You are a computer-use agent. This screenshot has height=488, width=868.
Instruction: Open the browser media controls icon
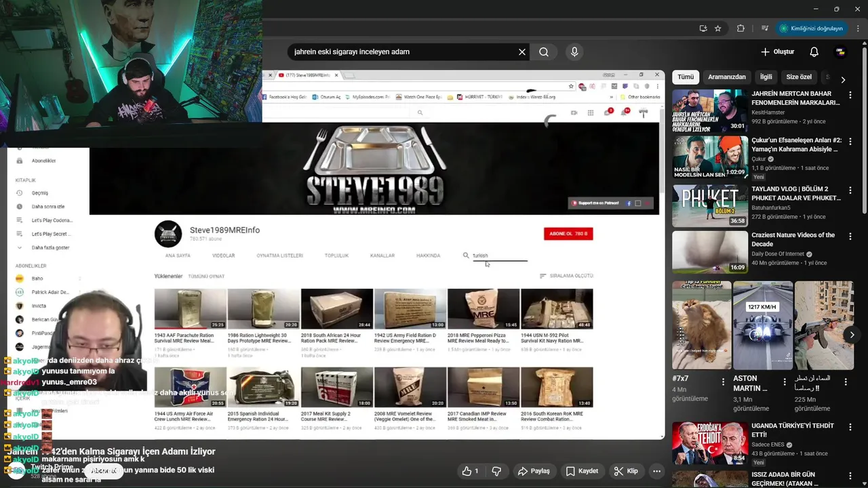coord(765,28)
